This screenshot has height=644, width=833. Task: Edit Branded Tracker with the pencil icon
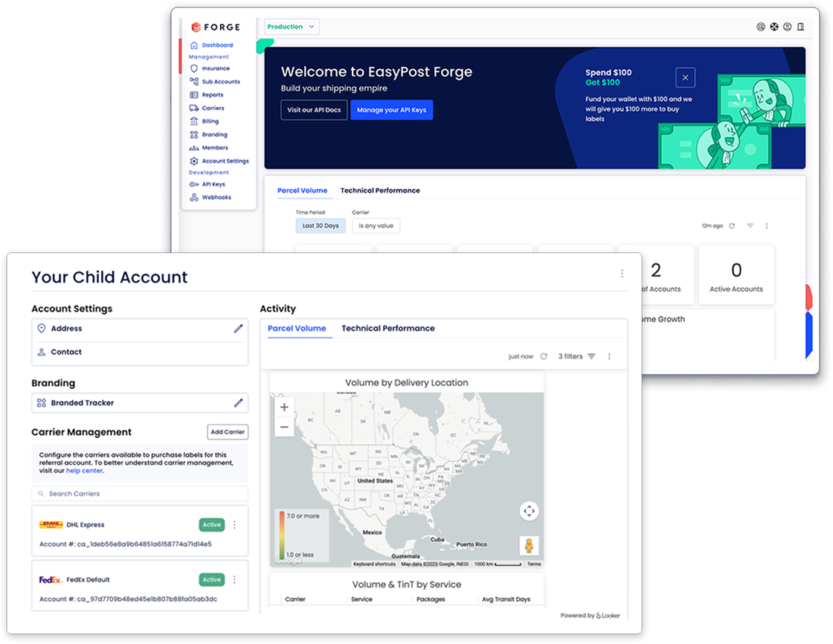click(x=238, y=403)
